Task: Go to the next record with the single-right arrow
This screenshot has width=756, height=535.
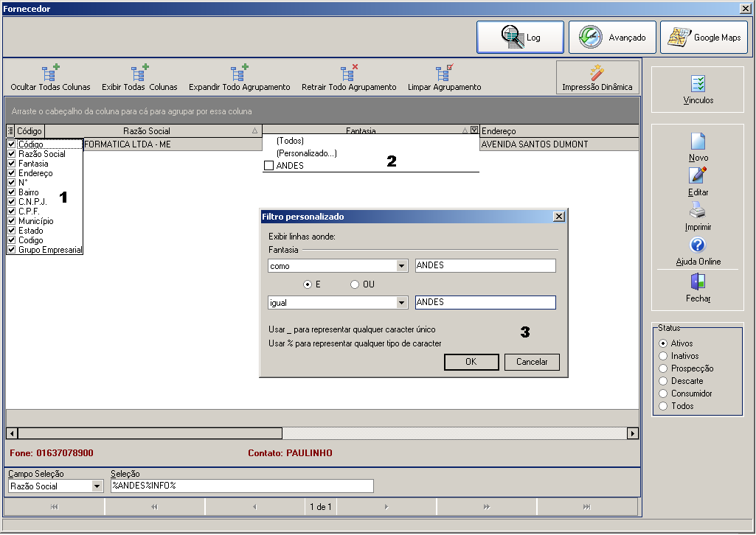Action: pyautogui.click(x=386, y=506)
